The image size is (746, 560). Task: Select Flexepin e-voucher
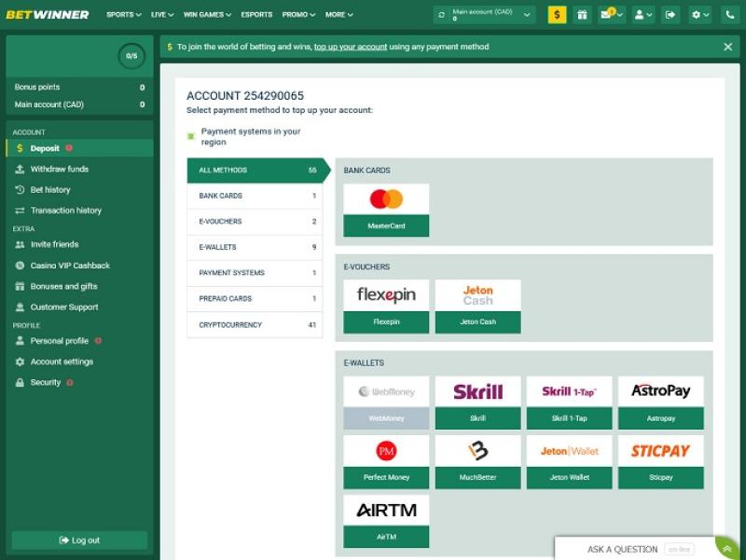pyautogui.click(x=386, y=307)
